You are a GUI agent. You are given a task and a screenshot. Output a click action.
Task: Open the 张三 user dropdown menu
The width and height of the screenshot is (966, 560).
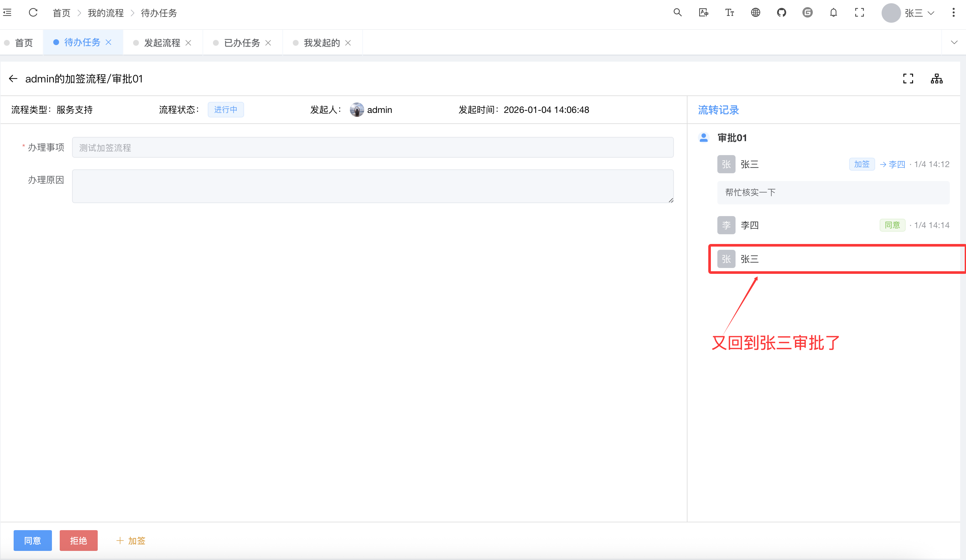(914, 13)
